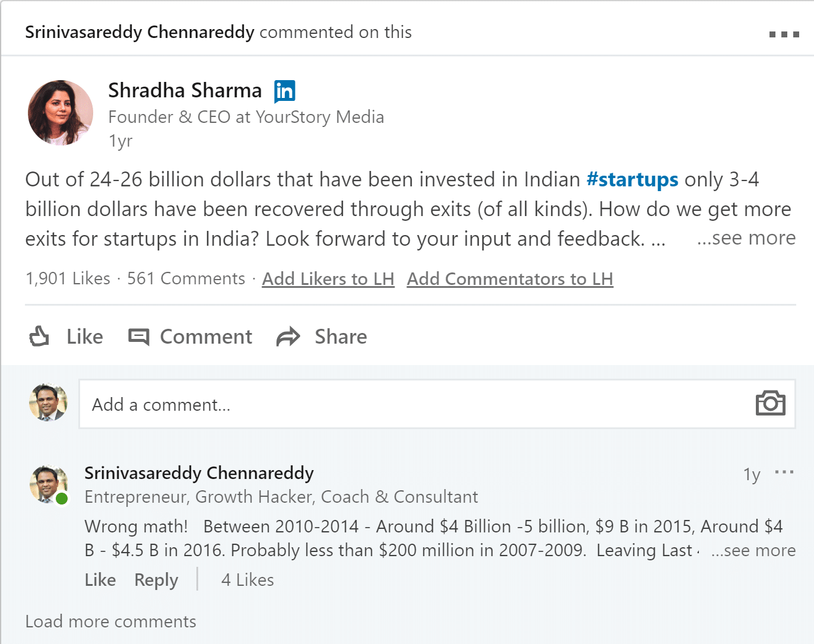
Task: Expand the comment text with see more
Action: pos(753,551)
